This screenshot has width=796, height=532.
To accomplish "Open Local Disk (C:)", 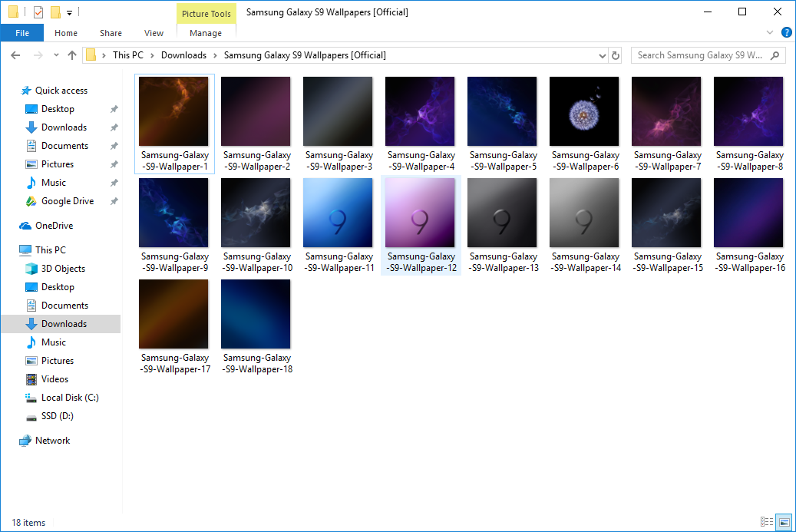I will pos(70,398).
